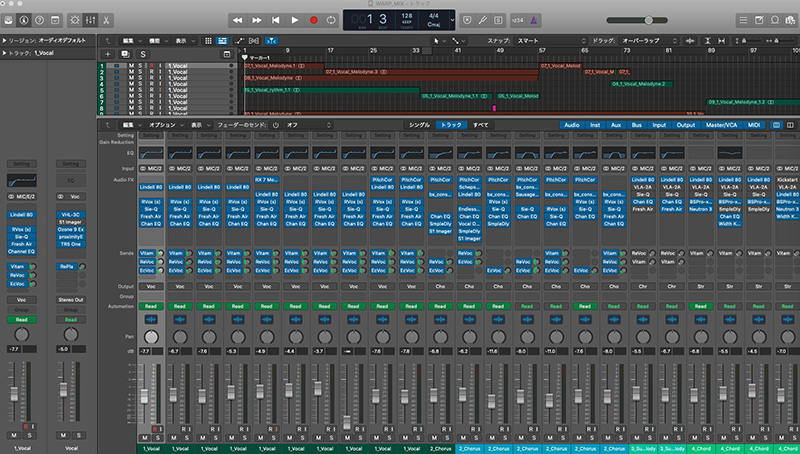Start playback with the Play button
Viewport: 800px width, 454px height.
click(x=294, y=20)
